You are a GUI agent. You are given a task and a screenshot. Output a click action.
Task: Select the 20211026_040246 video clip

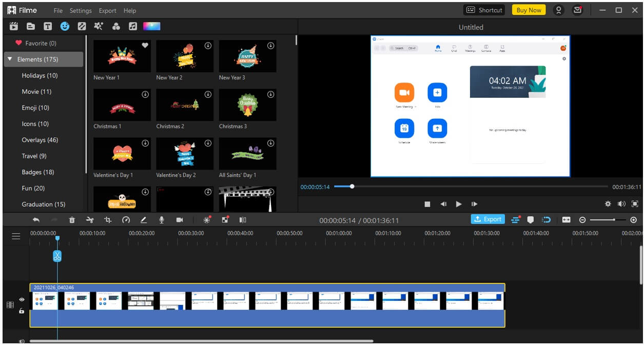[x=267, y=305]
